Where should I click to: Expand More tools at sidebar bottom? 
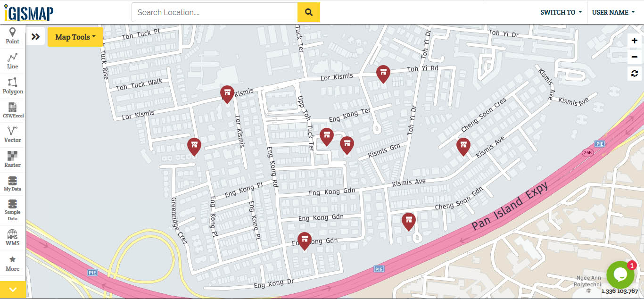(x=13, y=262)
